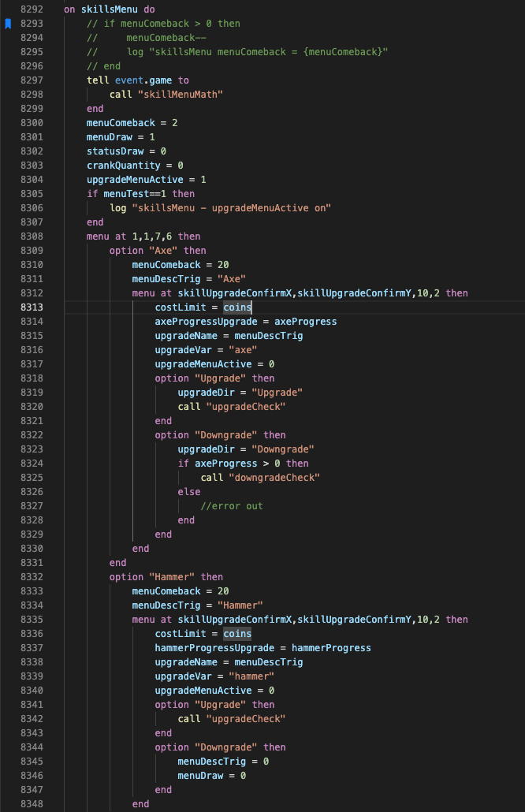Click the bookmark icon beside line 8293
Image resolution: width=525 pixels, height=812 pixels.
[8, 24]
